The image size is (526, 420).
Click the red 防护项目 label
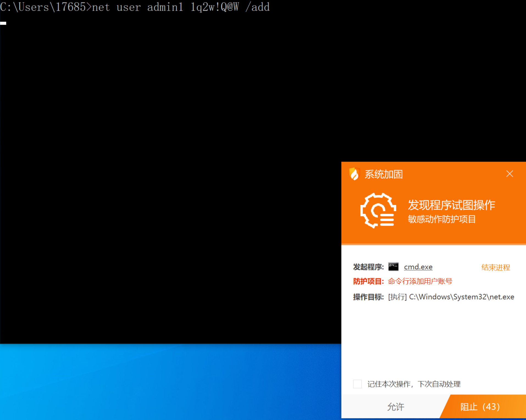(x=368, y=281)
